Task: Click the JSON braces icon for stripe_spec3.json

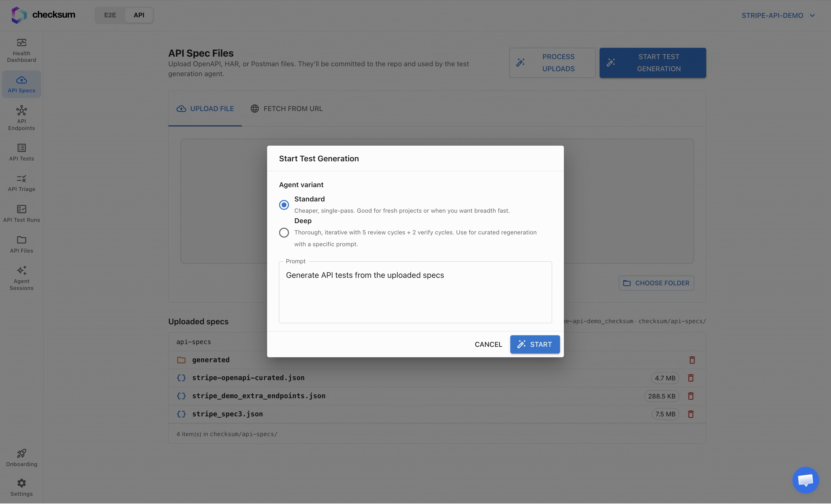Action: 181,414
